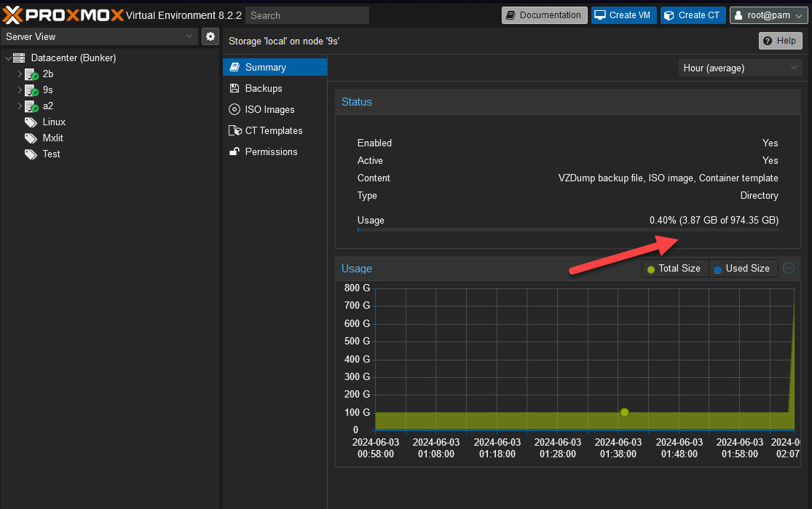The height and width of the screenshot is (509, 812).
Task: Click the 2b node server icon
Action: click(31, 74)
